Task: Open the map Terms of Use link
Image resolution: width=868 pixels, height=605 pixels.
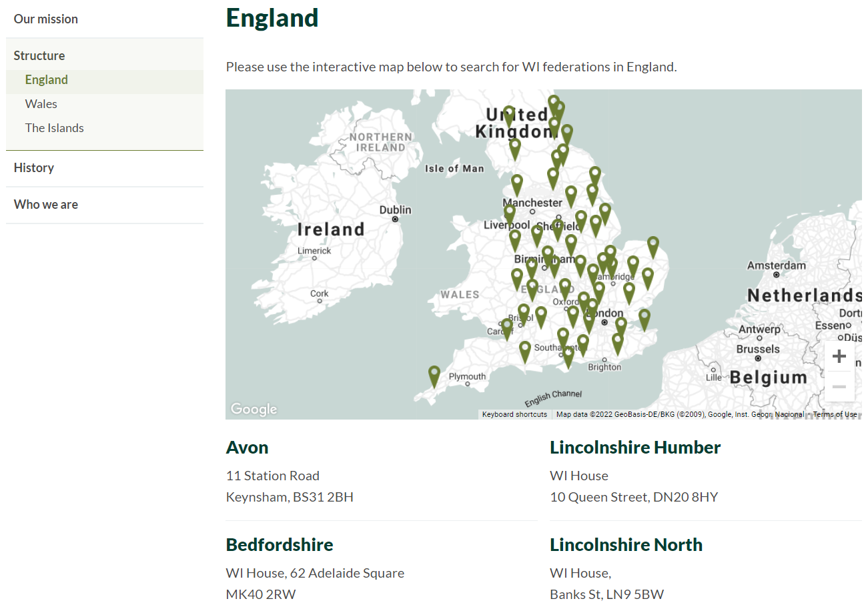Action: pyautogui.click(x=835, y=414)
